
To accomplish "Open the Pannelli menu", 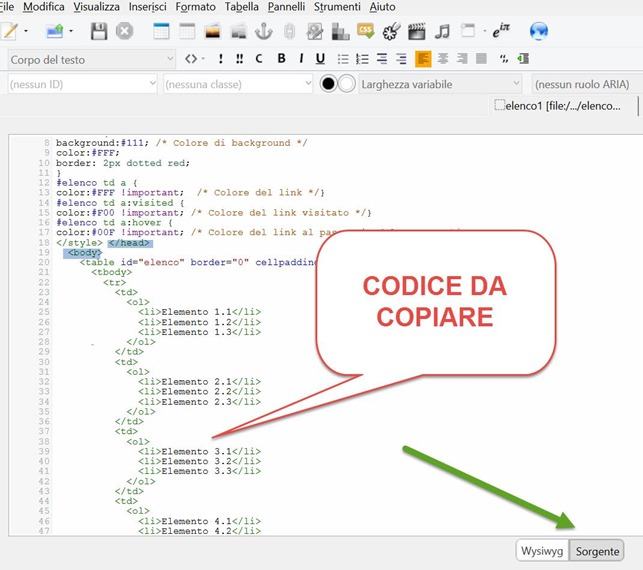I will [286, 7].
